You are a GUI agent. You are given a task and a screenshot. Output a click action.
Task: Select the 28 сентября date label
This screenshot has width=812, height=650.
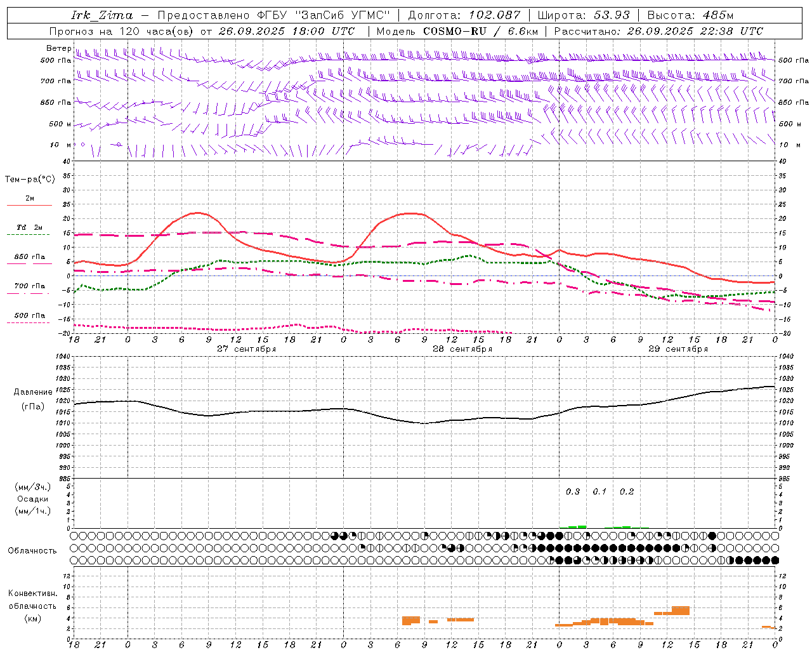pyautogui.click(x=462, y=349)
